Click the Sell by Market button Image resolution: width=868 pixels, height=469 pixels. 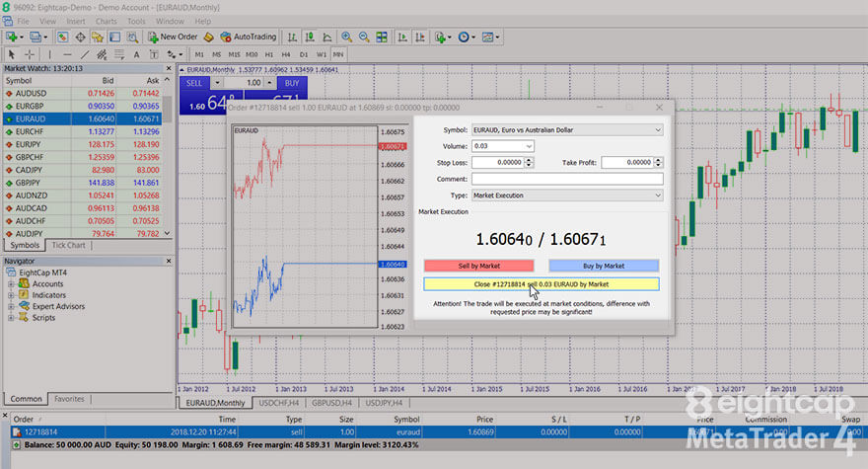tap(478, 266)
